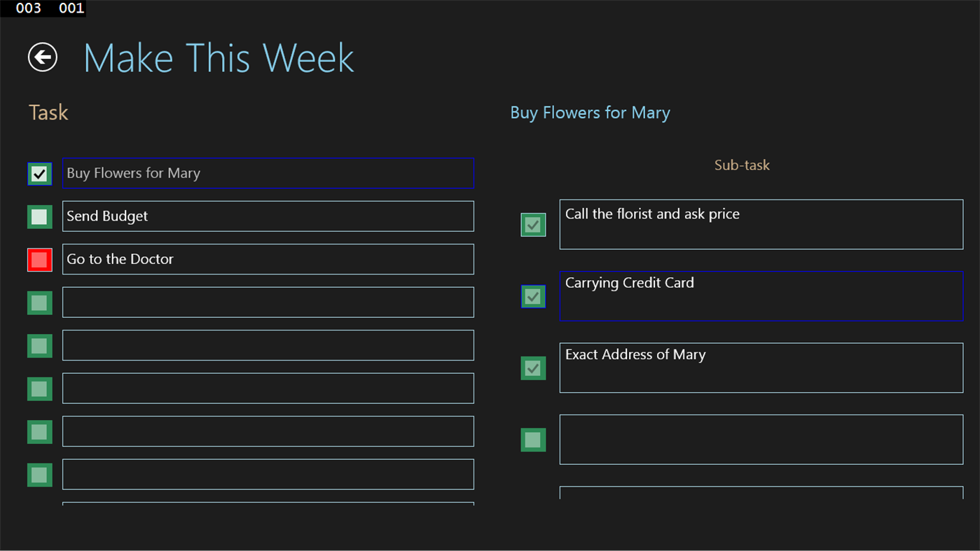Uncheck the 'Carrying Credit Card' sub-task

[533, 296]
